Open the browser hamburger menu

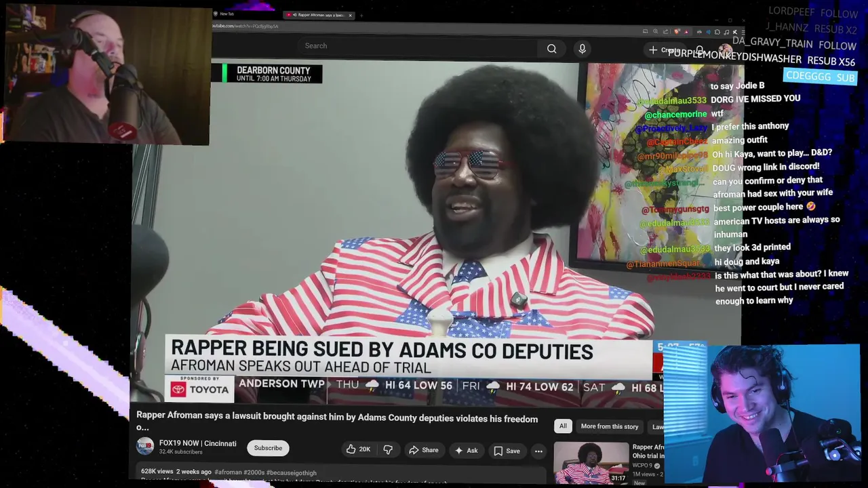point(743,32)
